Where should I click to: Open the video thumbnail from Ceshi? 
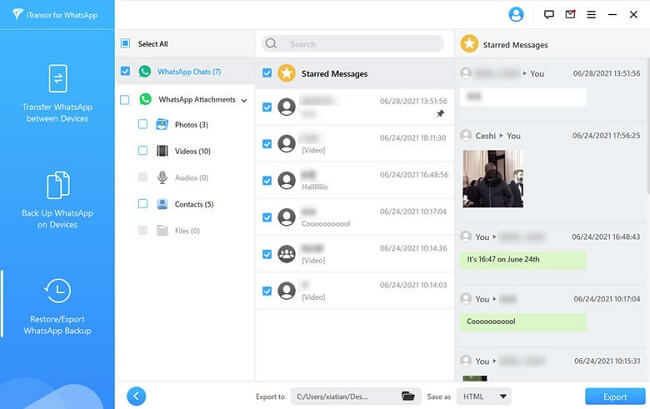coord(493,179)
